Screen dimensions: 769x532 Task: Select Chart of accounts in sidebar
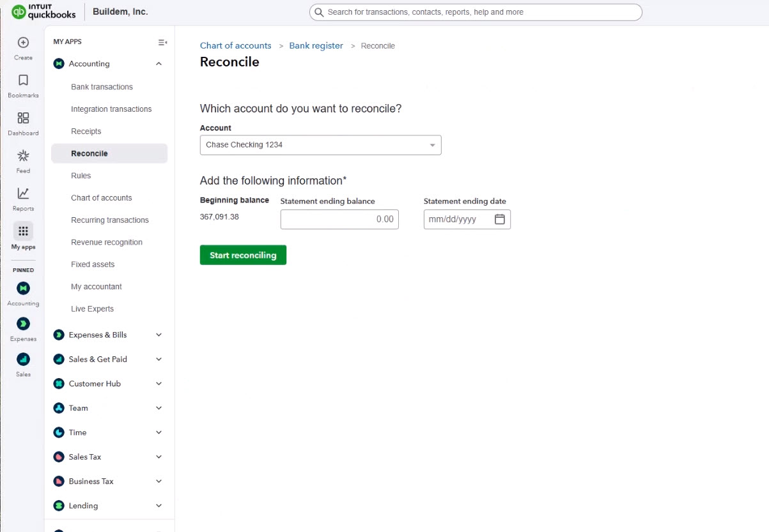[x=101, y=198]
